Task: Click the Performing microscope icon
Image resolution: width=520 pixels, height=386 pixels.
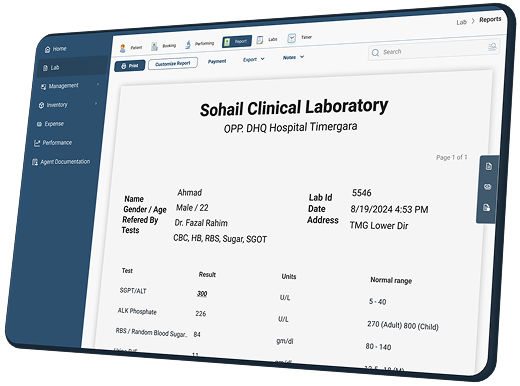Action: point(188,45)
